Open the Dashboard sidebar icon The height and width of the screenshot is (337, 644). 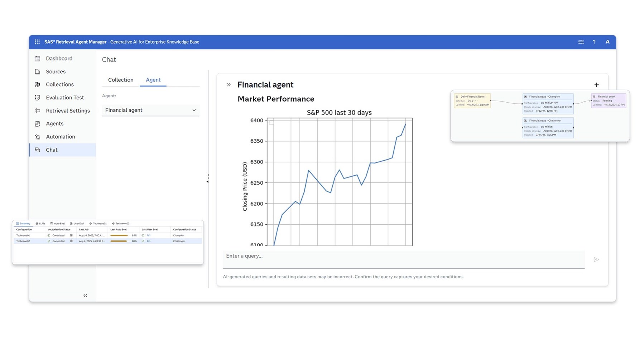(38, 58)
